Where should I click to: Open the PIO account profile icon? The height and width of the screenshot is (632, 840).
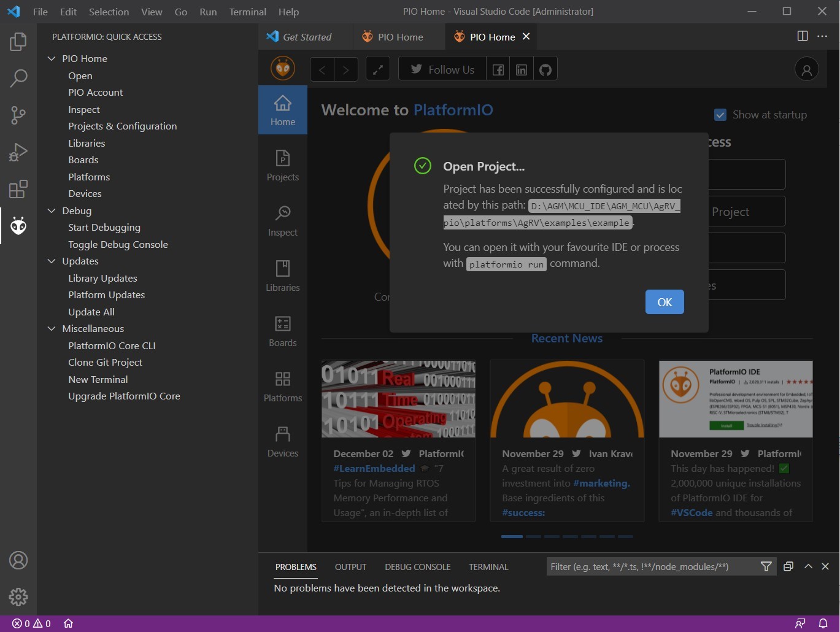(x=807, y=69)
